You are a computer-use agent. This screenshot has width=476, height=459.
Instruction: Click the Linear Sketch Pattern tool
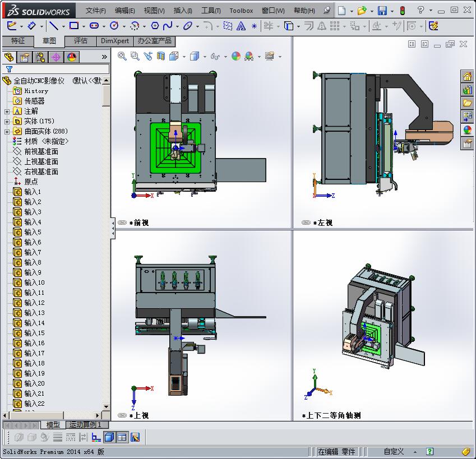(335, 26)
